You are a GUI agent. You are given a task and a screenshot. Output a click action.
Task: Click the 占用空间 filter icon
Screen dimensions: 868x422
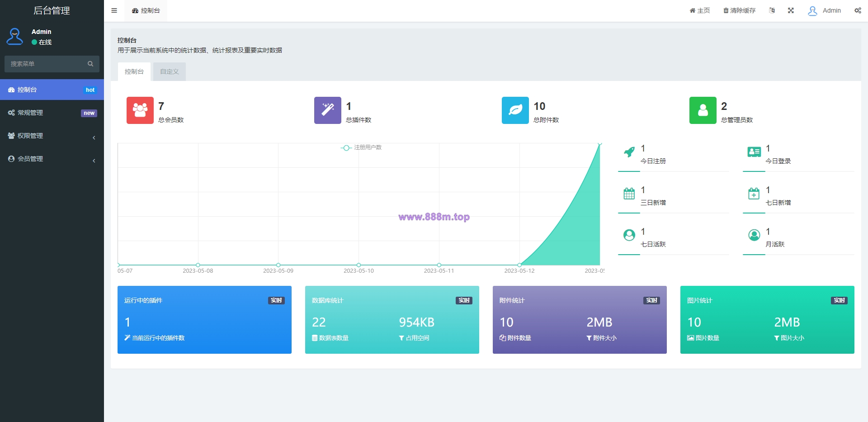pyautogui.click(x=401, y=338)
